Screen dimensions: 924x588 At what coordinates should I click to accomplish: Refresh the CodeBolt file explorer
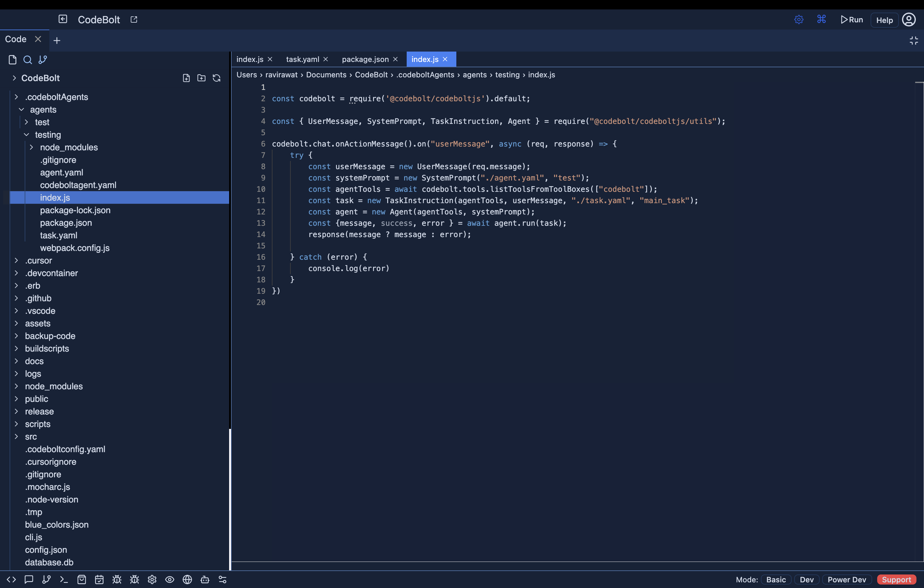(217, 78)
